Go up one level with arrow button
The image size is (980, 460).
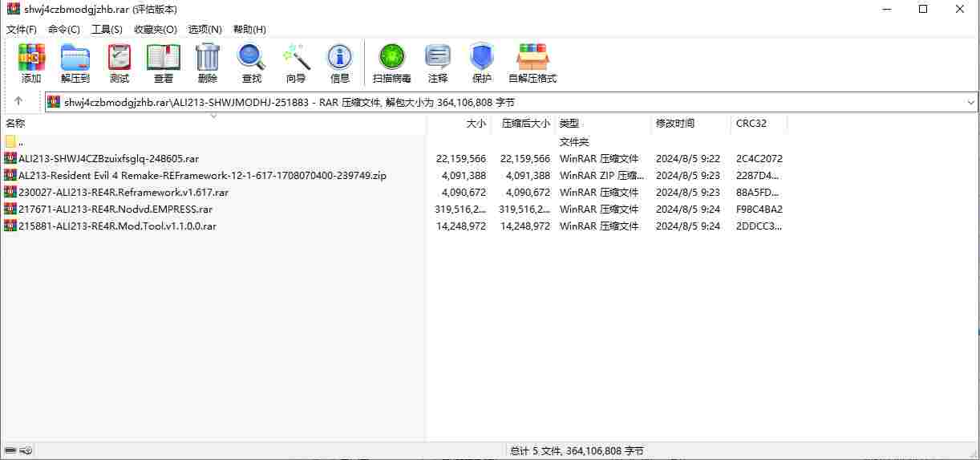pos(18,102)
